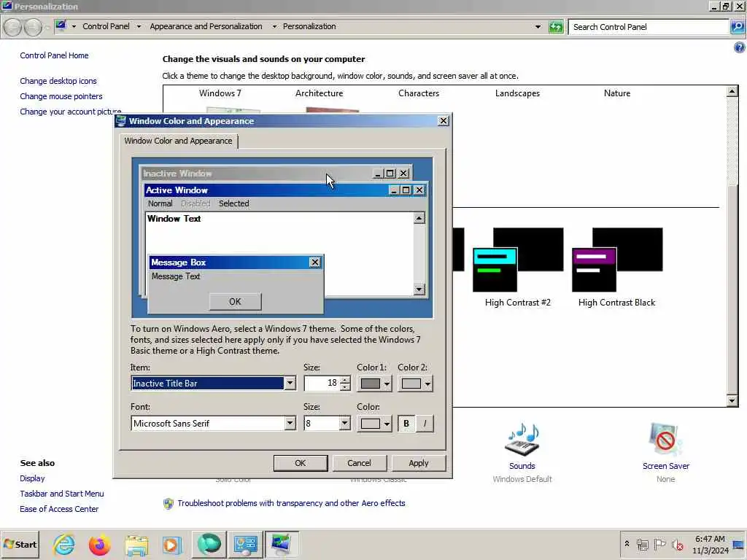This screenshot has height=560, width=747.
Task: Click the themes list scroll up arrow
Action: click(732, 91)
